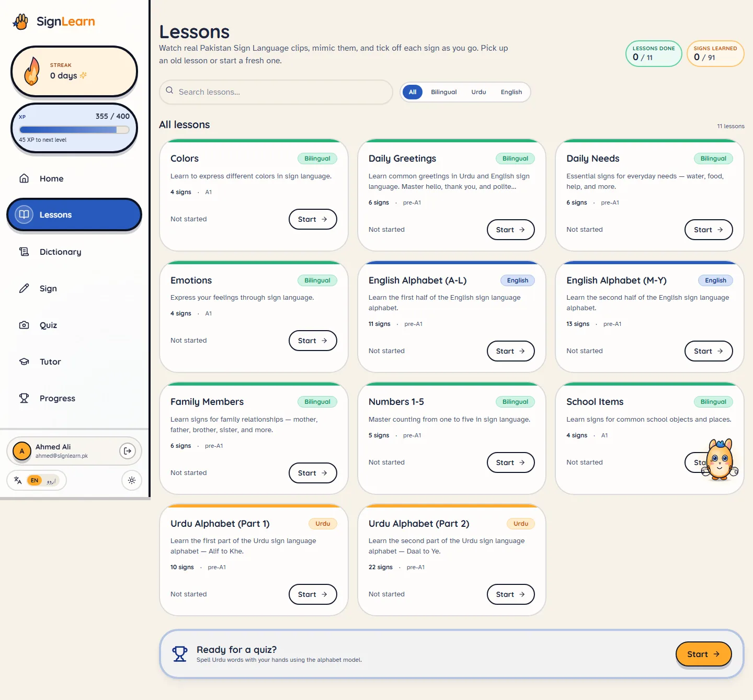Click the Tutor graduation cap icon
Screen dimensions: 753x700
point(24,362)
